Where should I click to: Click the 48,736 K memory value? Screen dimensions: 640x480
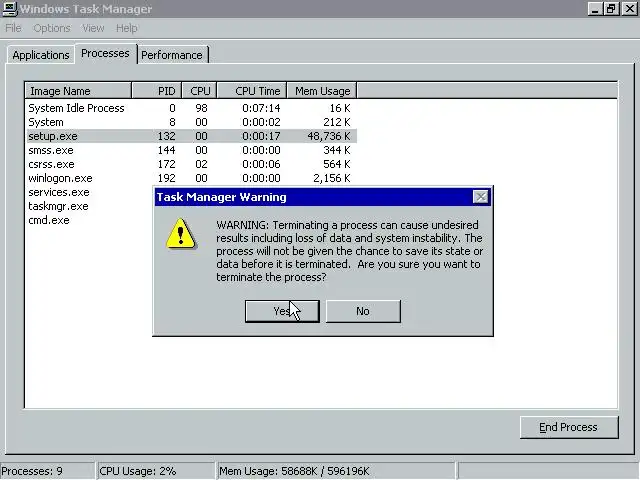tap(329, 136)
